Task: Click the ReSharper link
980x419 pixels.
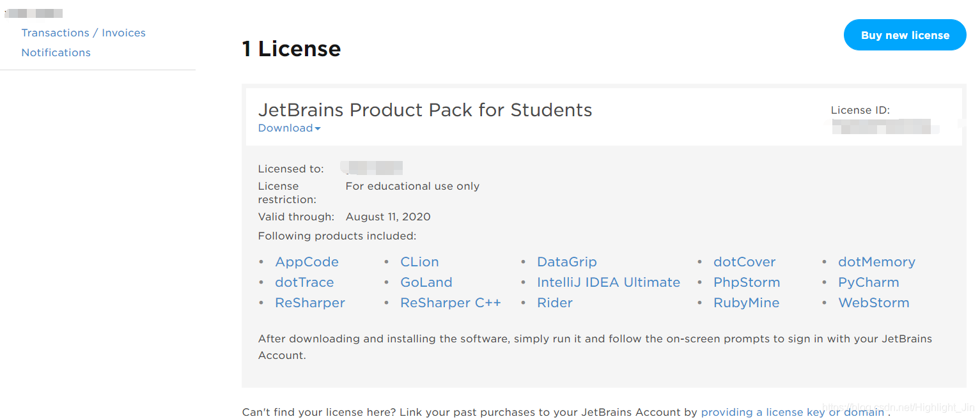Action: 310,303
